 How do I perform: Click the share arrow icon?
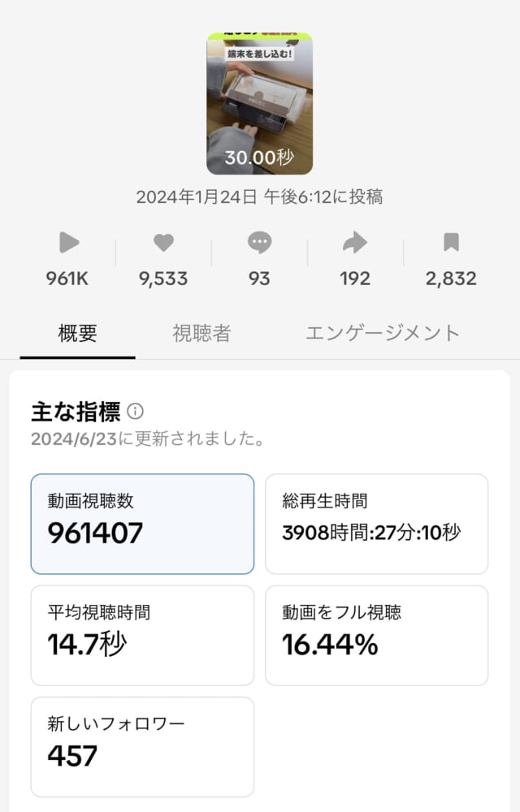coord(355,242)
